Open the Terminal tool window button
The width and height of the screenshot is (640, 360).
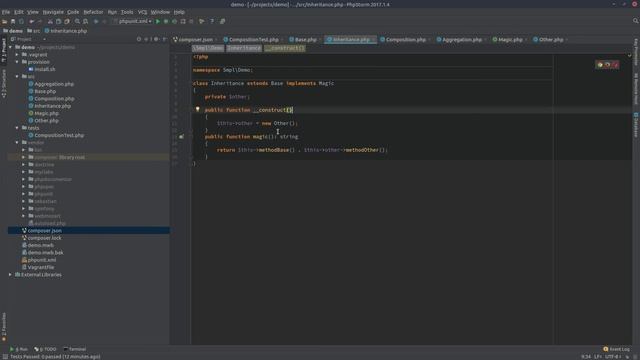[75, 349]
